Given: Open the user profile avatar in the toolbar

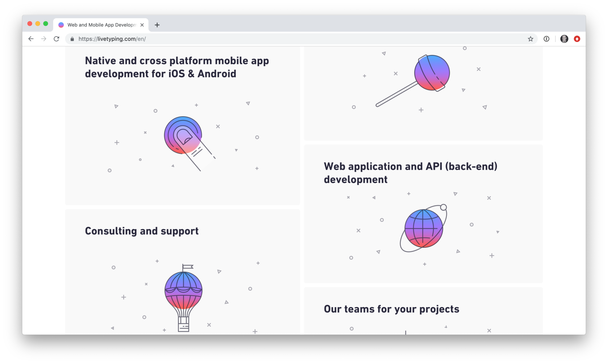Looking at the screenshot, I should coord(564,39).
